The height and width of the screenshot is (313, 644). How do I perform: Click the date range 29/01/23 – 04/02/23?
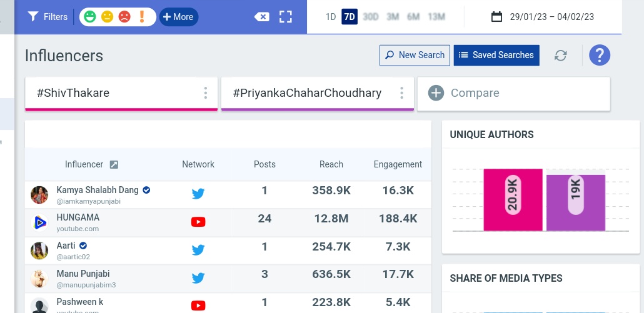point(551,17)
